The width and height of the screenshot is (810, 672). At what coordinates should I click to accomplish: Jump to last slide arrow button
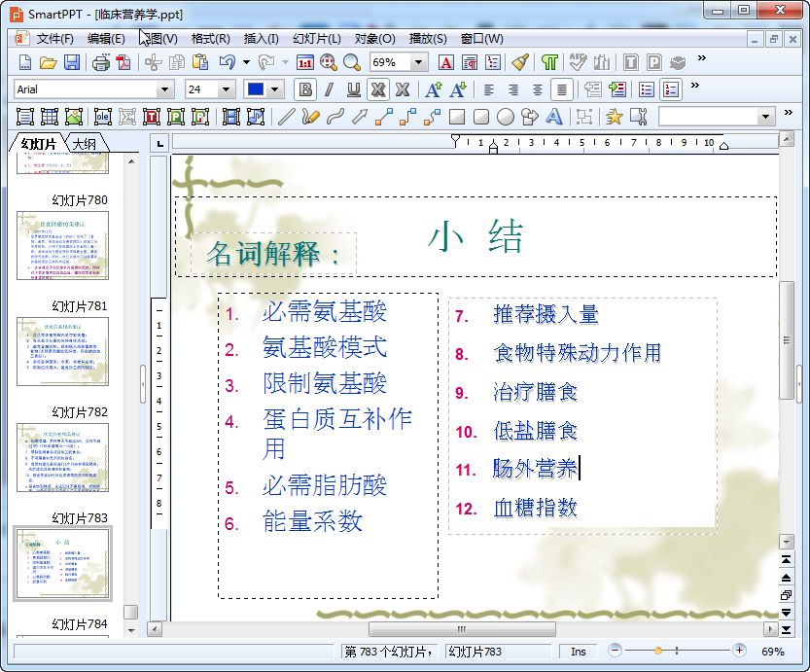(787, 629)
